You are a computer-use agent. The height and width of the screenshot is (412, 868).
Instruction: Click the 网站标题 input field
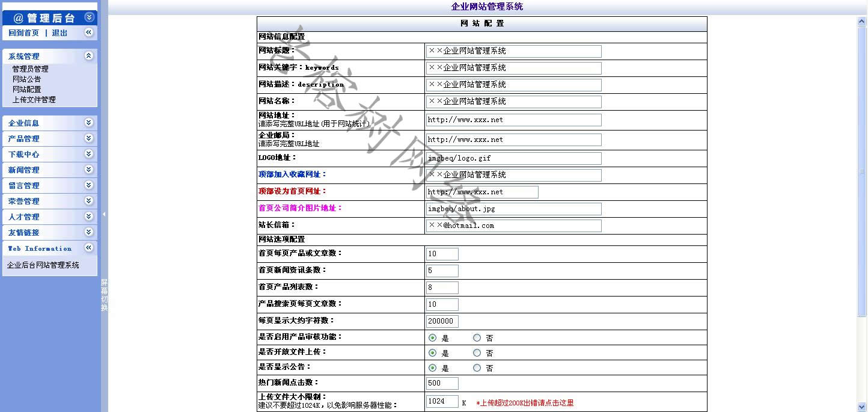[x=514, y=51]
